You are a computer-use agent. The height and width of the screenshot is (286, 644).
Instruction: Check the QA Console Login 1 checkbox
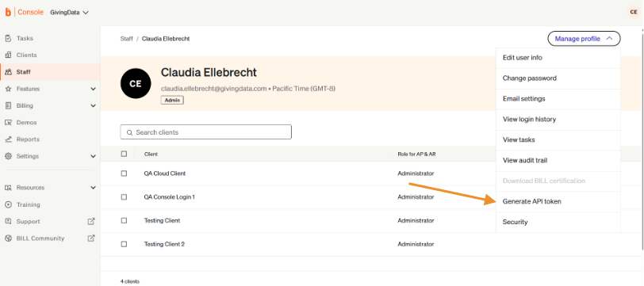[124, 197]
